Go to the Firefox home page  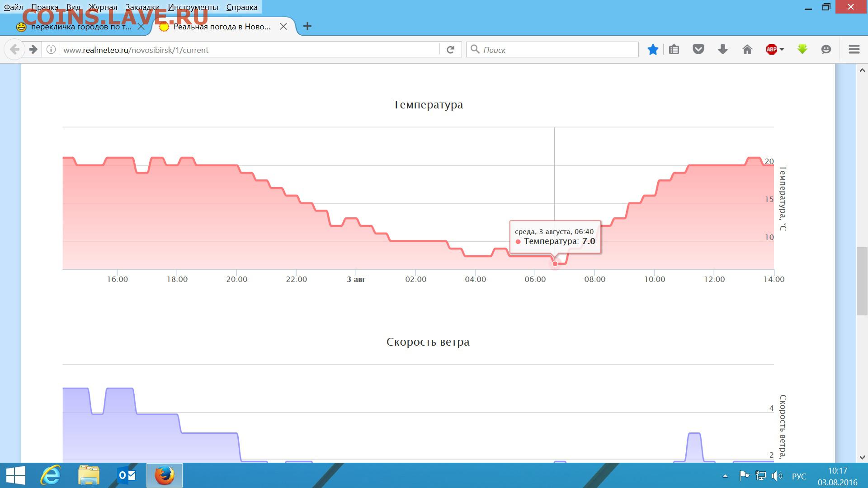click(747, 50)
